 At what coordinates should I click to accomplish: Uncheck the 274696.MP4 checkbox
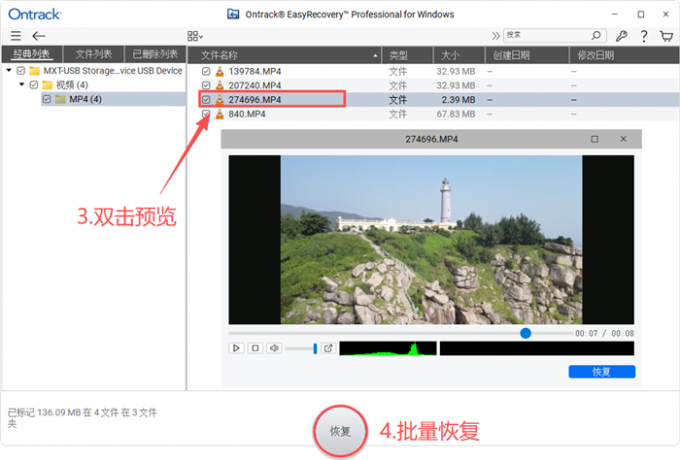coord(206,100)
